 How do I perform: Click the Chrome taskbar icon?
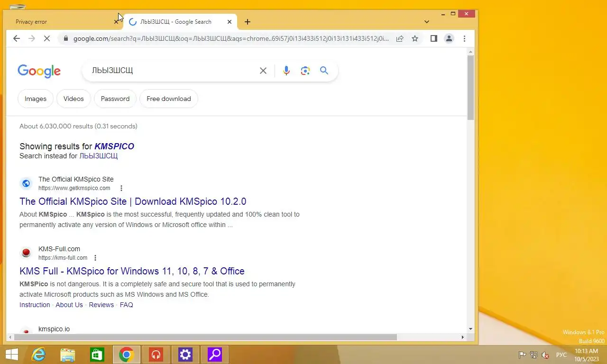click(127, 355)
